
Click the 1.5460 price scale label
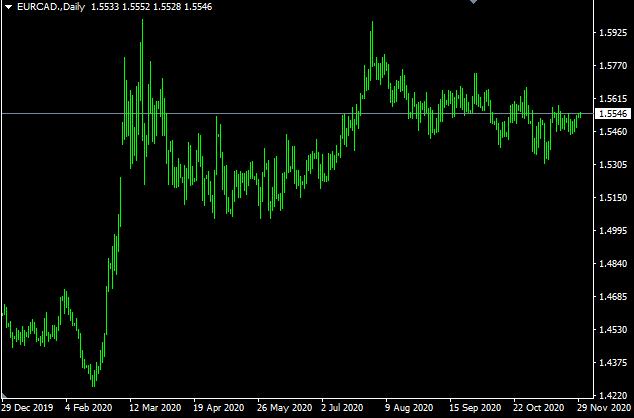pos(613,131)
